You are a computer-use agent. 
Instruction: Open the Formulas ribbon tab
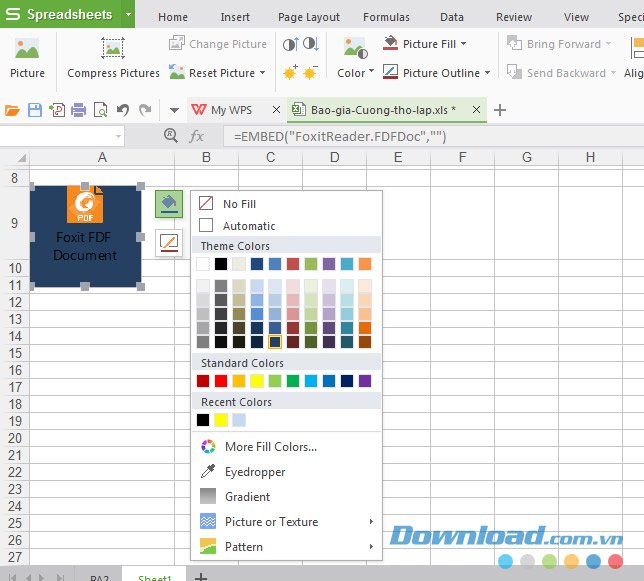click(386, 17)
